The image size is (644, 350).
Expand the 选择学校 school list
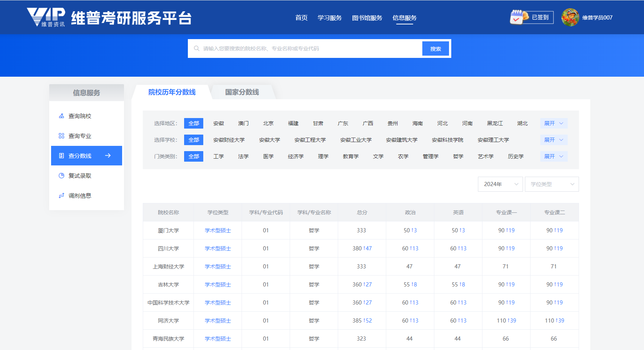tap(554, 140)
